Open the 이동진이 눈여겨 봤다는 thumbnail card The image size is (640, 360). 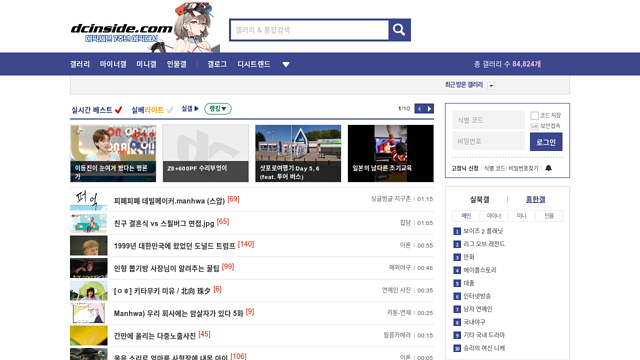tap(113, 153)
